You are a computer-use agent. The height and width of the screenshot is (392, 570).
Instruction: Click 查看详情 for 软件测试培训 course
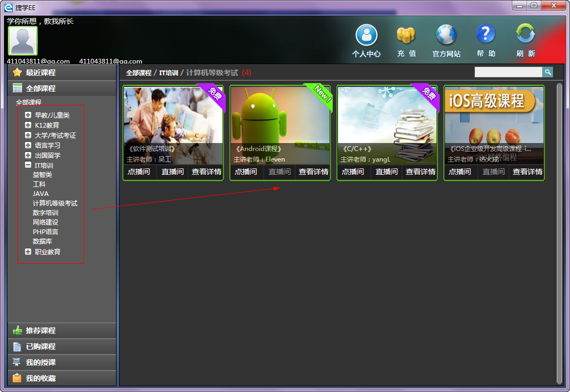206,172
